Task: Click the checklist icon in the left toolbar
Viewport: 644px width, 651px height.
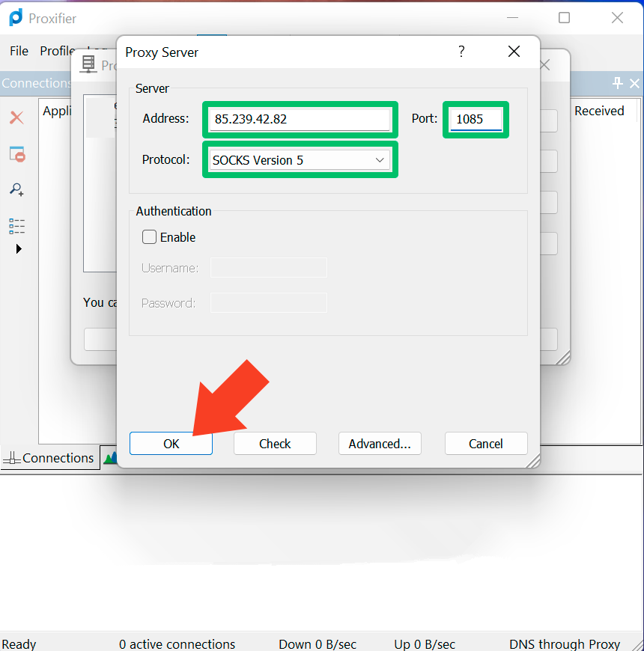Action: 16,225
